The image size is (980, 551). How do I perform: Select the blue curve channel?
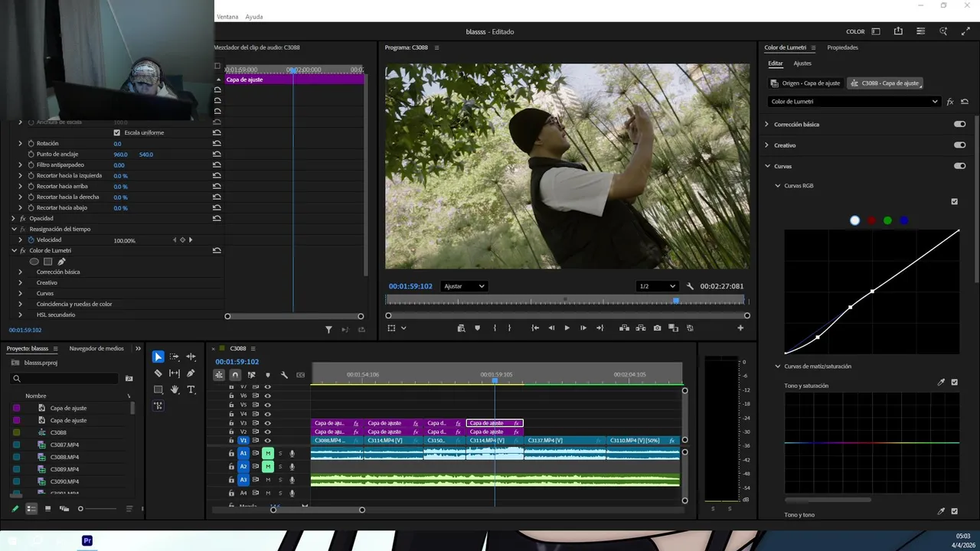coord(904,220)
